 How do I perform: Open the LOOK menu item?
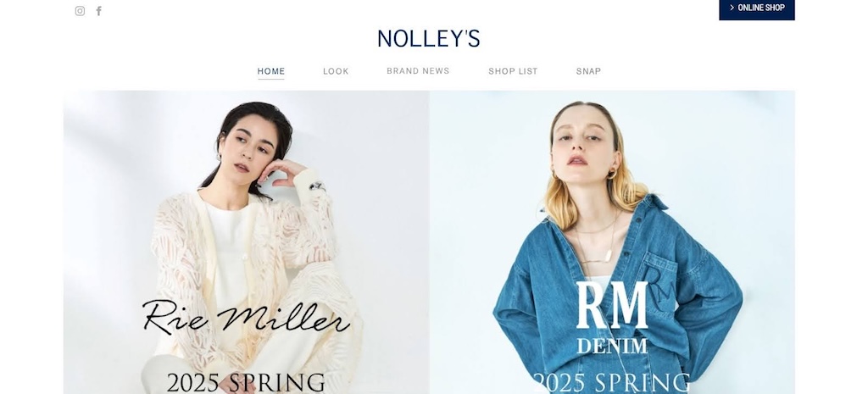point(336,71)
